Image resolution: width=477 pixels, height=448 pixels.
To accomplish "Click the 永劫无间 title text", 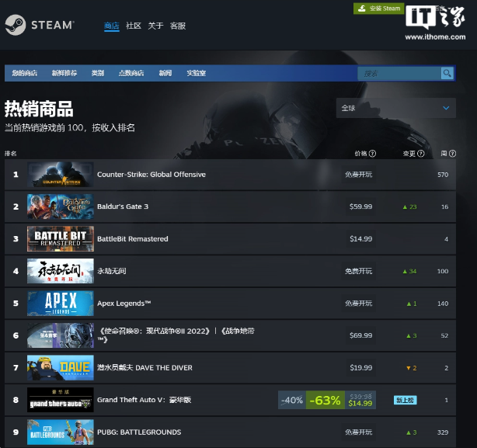I will [111, 271].
